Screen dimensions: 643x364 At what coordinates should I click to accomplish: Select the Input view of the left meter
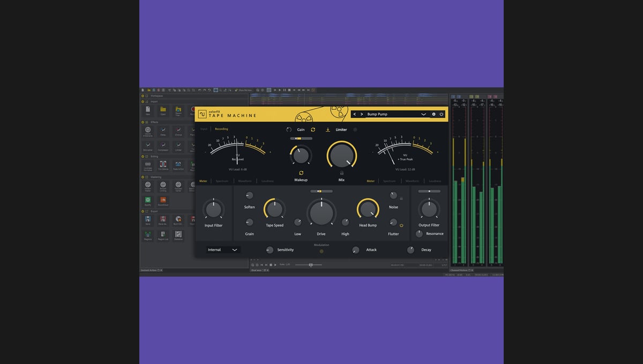[204, 129]
